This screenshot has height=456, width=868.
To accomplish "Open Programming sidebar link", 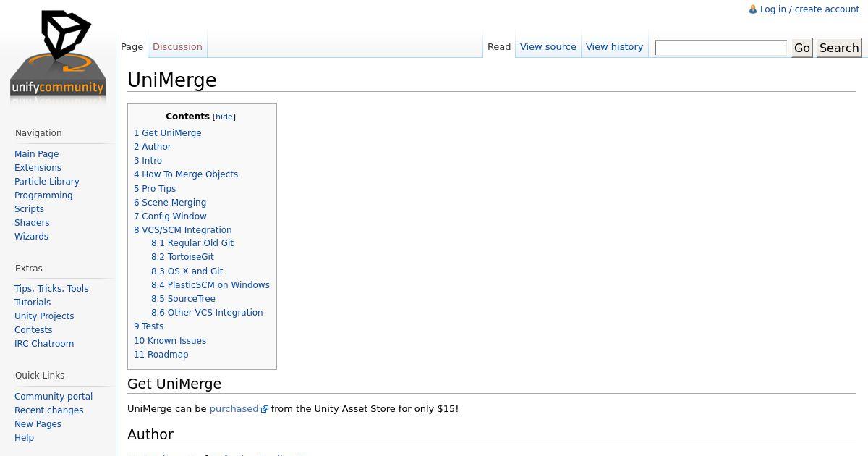I will pyautogui.click(x=43, y=195).
